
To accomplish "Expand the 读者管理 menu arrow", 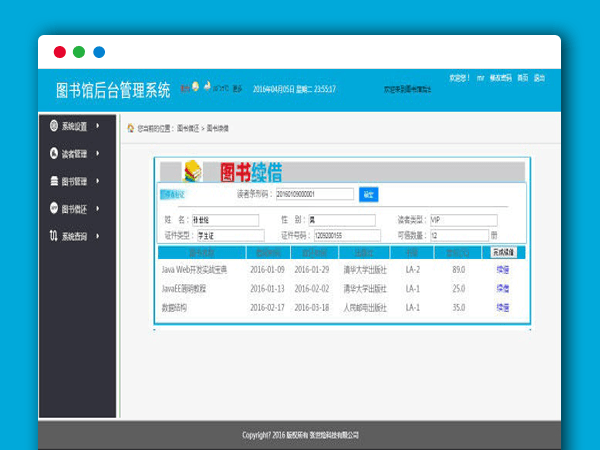I will click(x=97, y=154).
